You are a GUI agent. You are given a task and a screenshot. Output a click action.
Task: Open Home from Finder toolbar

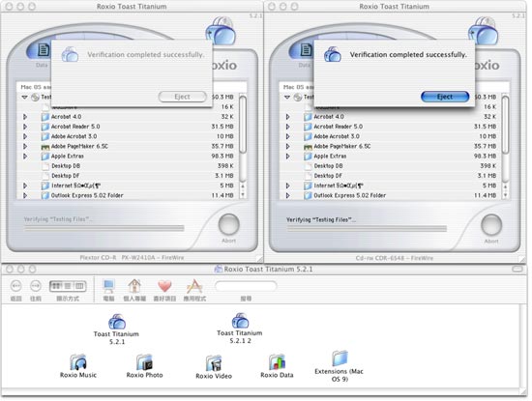coord(134,286)
